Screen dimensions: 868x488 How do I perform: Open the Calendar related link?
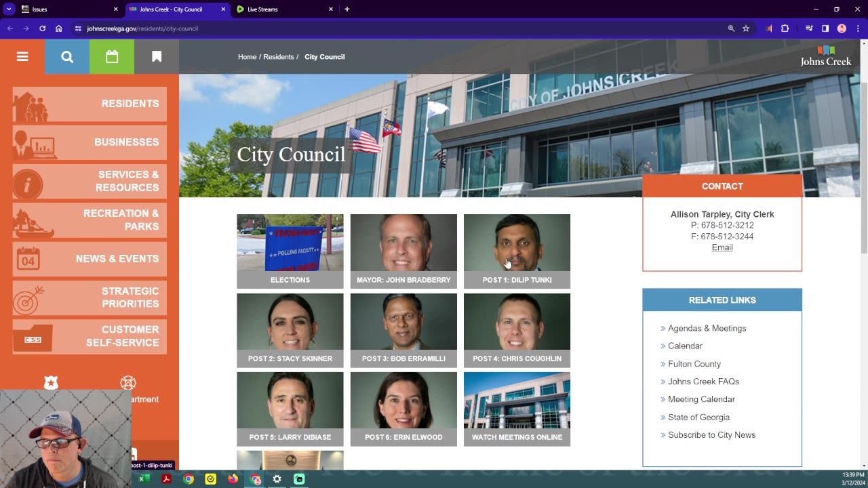(x=685, y=346)
